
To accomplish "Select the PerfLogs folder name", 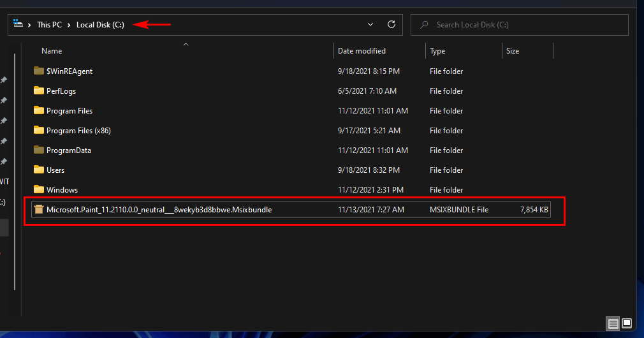I will [61, 91].
